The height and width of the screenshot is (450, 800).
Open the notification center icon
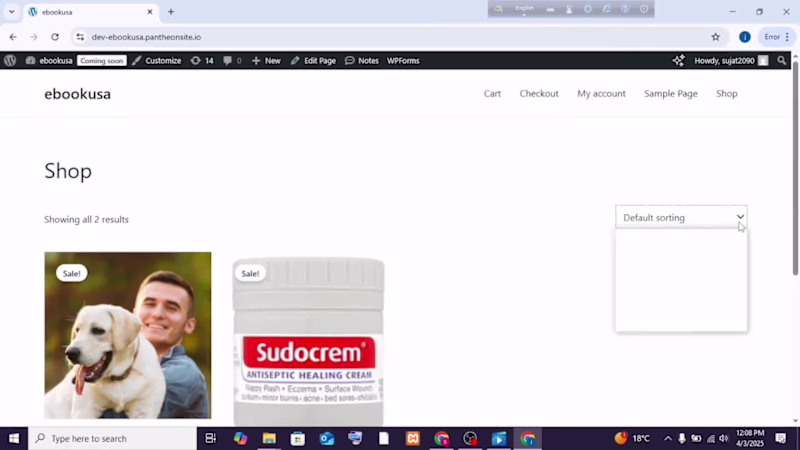(x=781, y=438)
